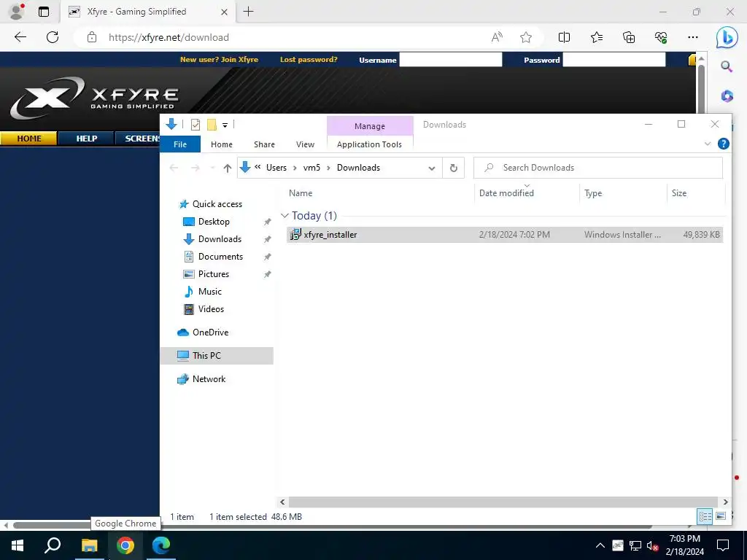Screen dimensions: 747x560
Task: Open Browser essentials heart icon
Action: pyautogui.click(x=661, y=37)
